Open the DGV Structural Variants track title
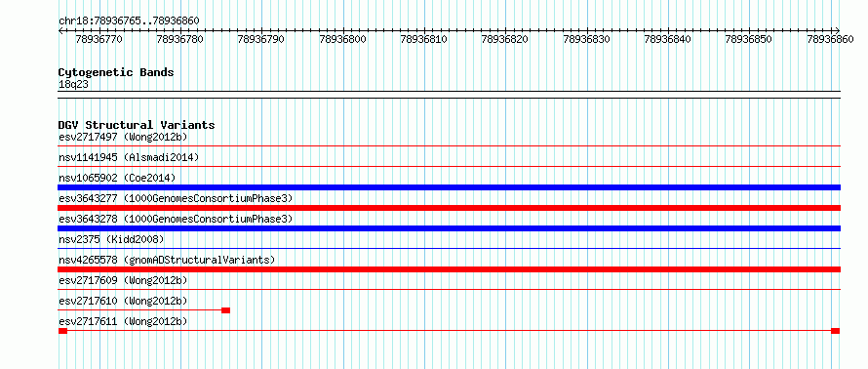The image size is (868, 369). coord(137,125)
